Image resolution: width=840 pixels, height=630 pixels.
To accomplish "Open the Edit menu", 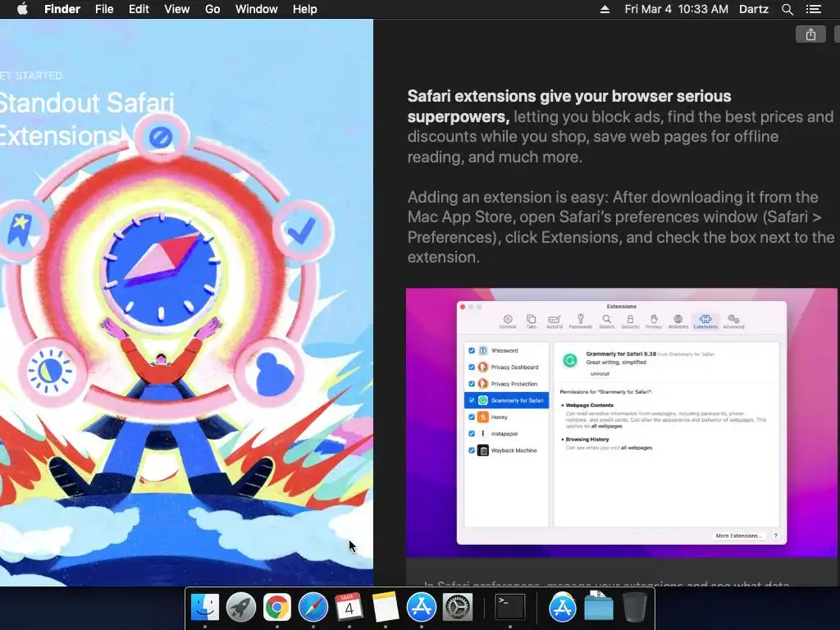I will (x=139, y=9).
